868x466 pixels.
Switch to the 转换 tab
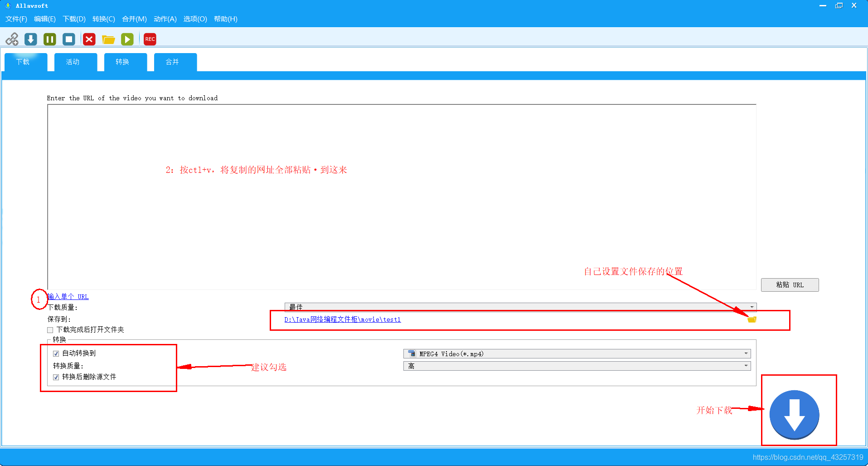[x=126, y=62]
